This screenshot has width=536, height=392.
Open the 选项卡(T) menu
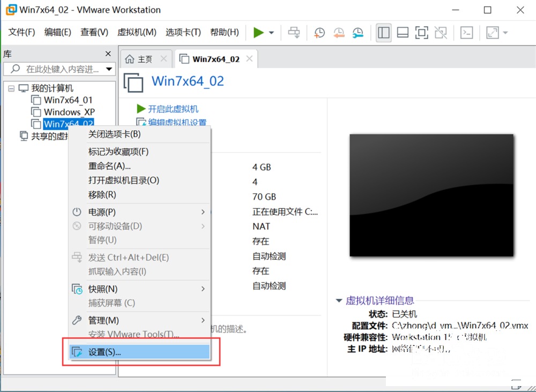coord(183,32)
